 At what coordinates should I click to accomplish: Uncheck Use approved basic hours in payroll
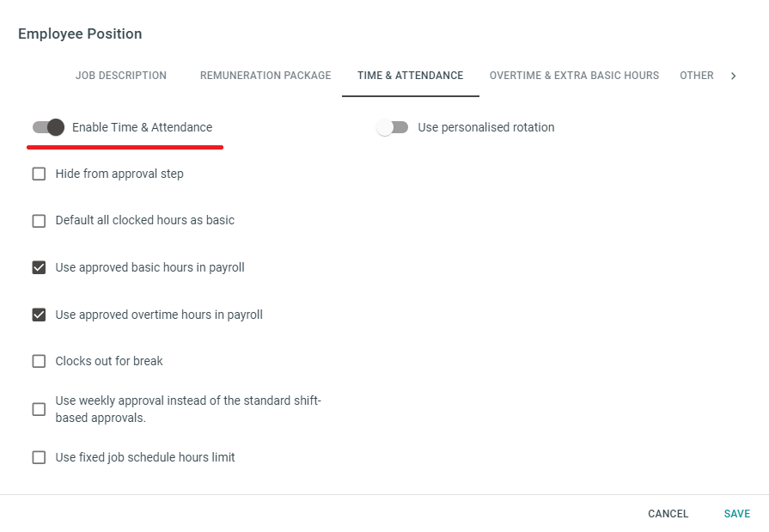(x=39, y=267)
